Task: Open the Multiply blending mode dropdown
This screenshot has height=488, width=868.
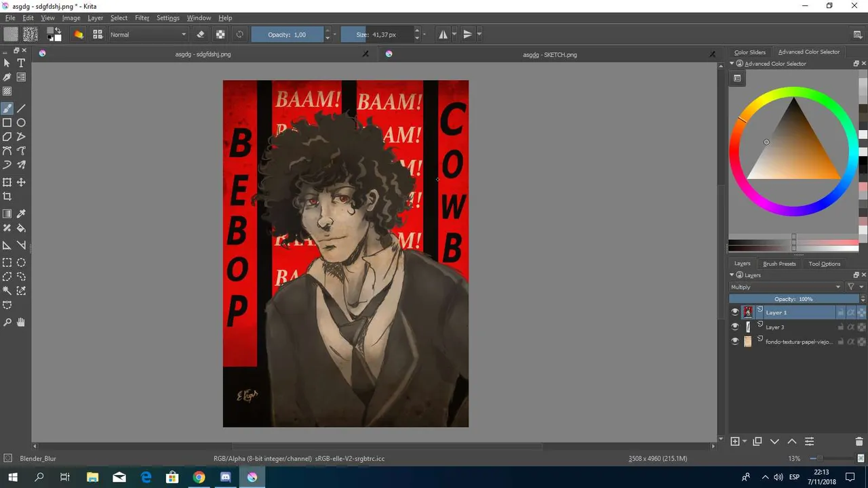Action: 785,287
